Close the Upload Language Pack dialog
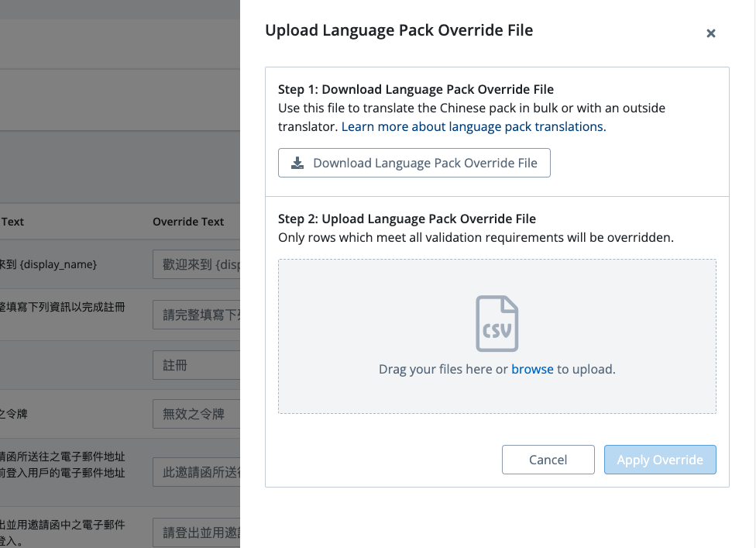756x548 pixels. (x=710, y=33)
